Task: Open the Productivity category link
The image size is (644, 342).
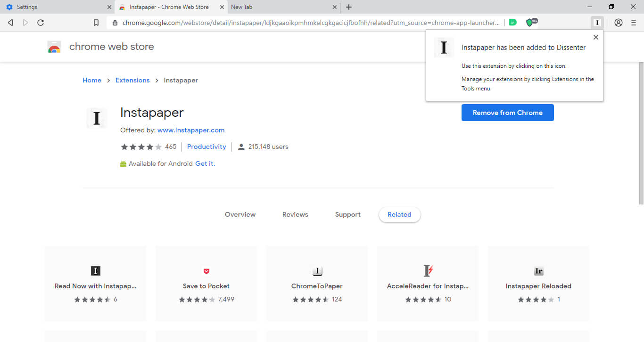Action: pyautogui.click(x=206, y=147)
